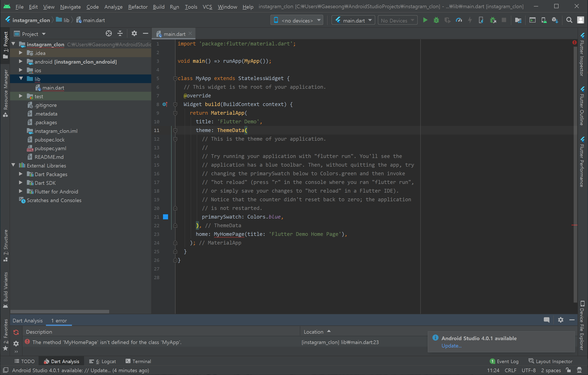The height and width of the screenshot is (375, 588).
Task: Open the Layout Inspector
Action: coord(550,361)
